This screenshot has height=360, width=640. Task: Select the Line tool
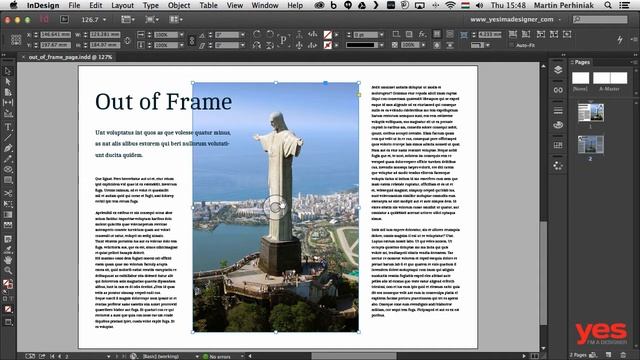8,138
